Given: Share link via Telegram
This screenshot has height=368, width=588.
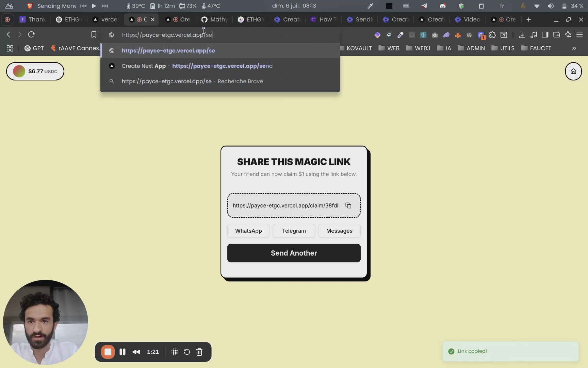Looking at the screenshot, I should click(294, 231).
